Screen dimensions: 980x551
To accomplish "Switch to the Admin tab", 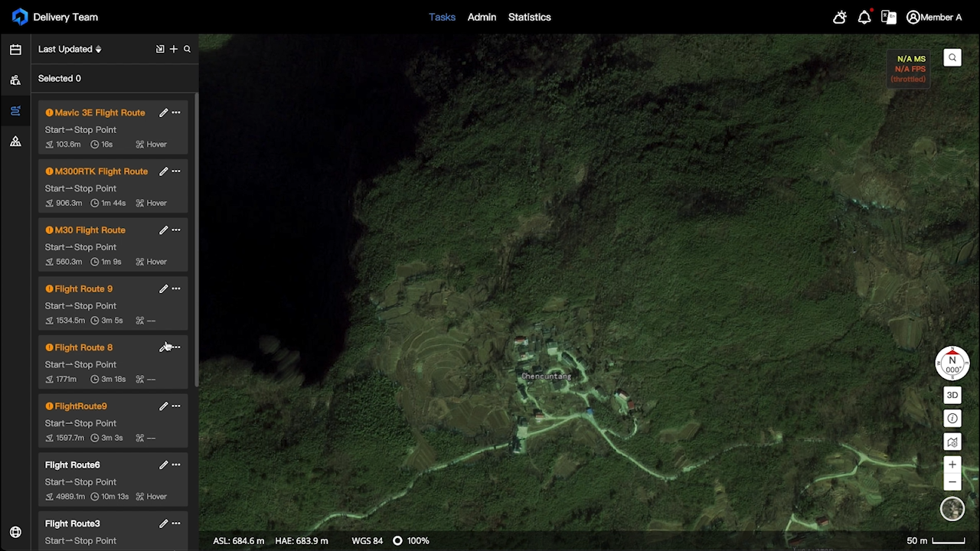I will [x=482, y=17].
